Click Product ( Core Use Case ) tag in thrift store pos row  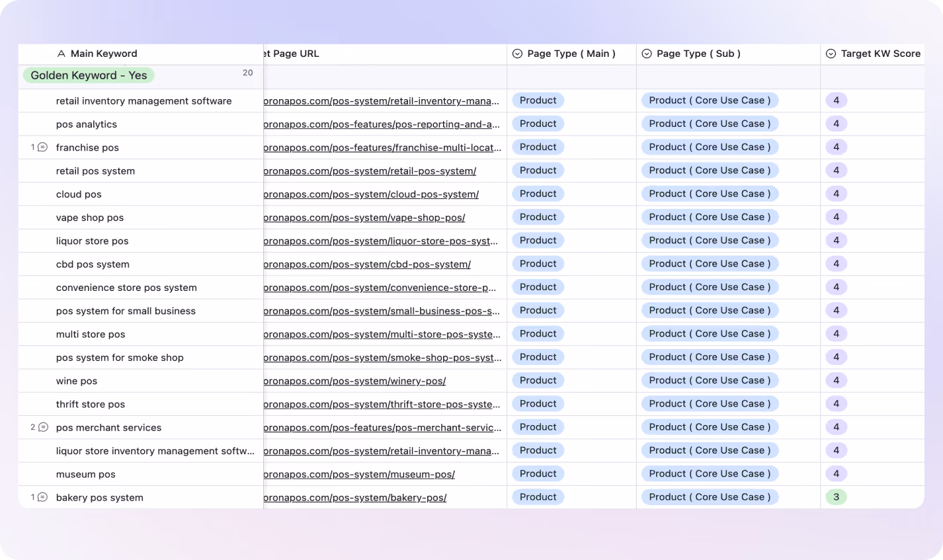point(710,403)
